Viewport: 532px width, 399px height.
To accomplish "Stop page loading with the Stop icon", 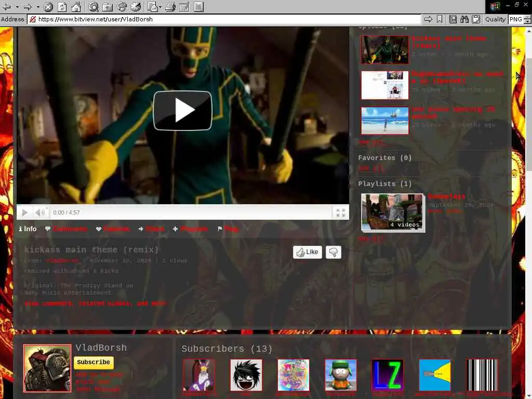I will [48, 6].
